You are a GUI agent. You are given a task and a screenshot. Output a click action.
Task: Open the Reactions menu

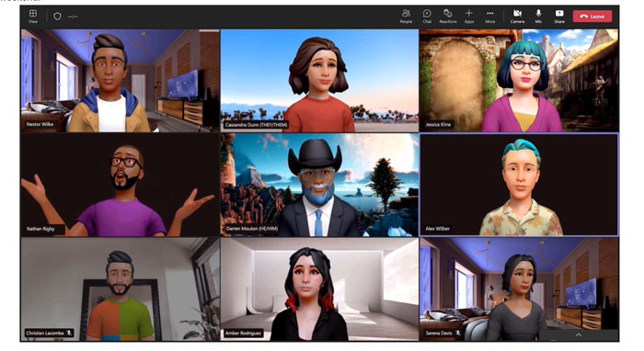click(448, 17)
